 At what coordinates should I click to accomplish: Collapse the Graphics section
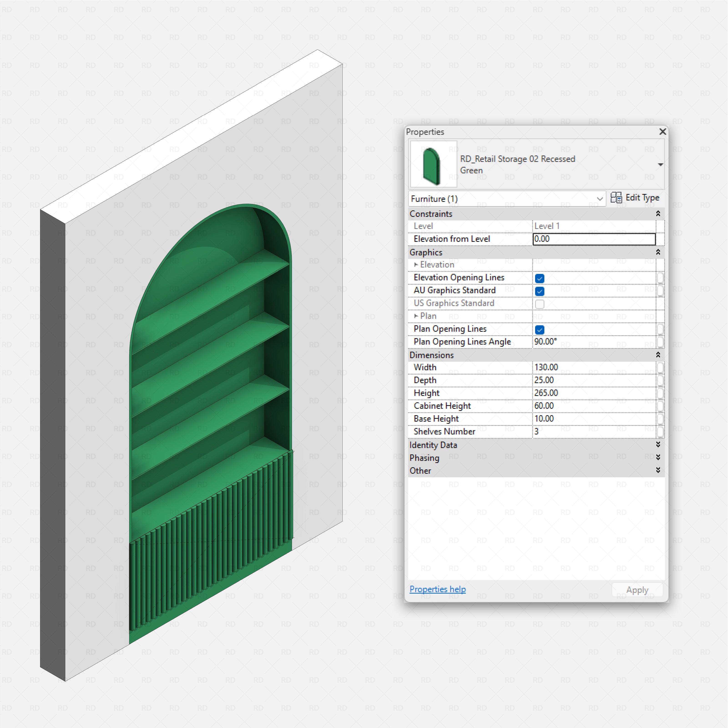click(x=658, y=253)
